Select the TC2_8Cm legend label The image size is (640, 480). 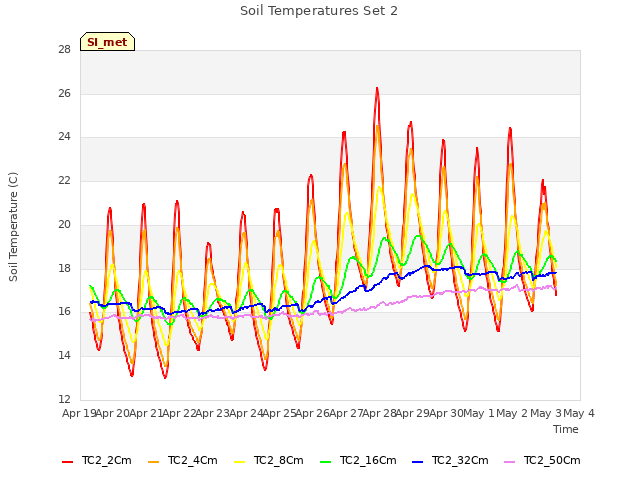coord(279,461)
